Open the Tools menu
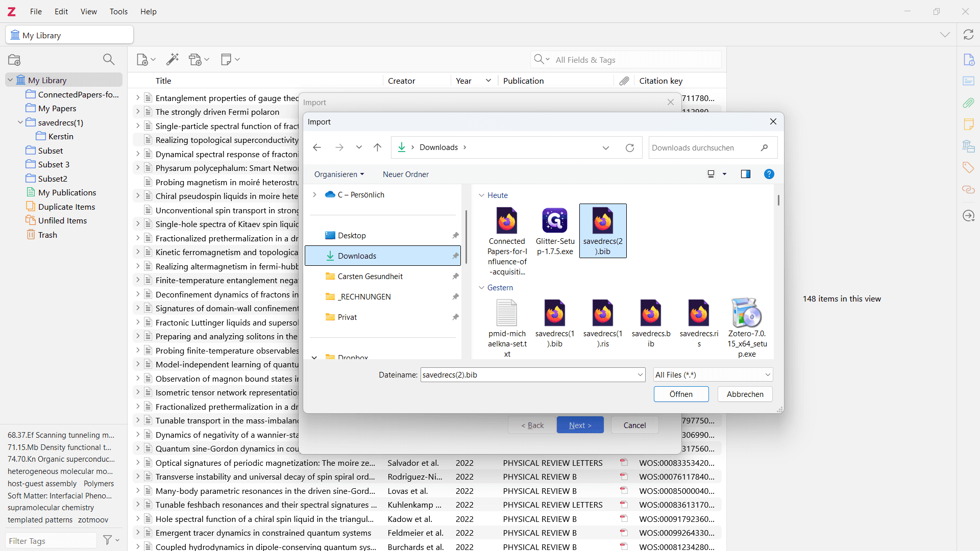The width and height of the screenshot is (980, 551). [118, 11]
